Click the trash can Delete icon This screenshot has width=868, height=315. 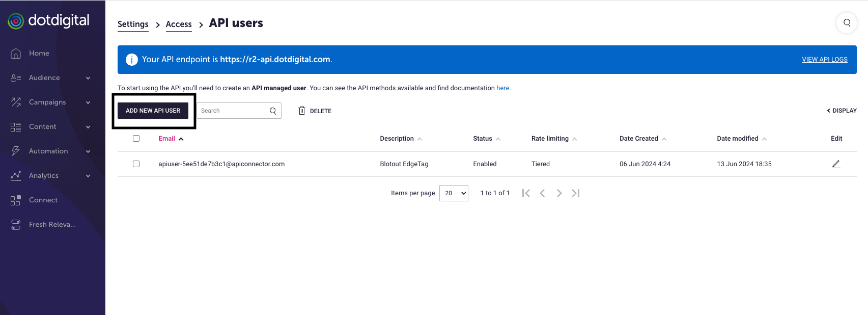tap(302, 111)
